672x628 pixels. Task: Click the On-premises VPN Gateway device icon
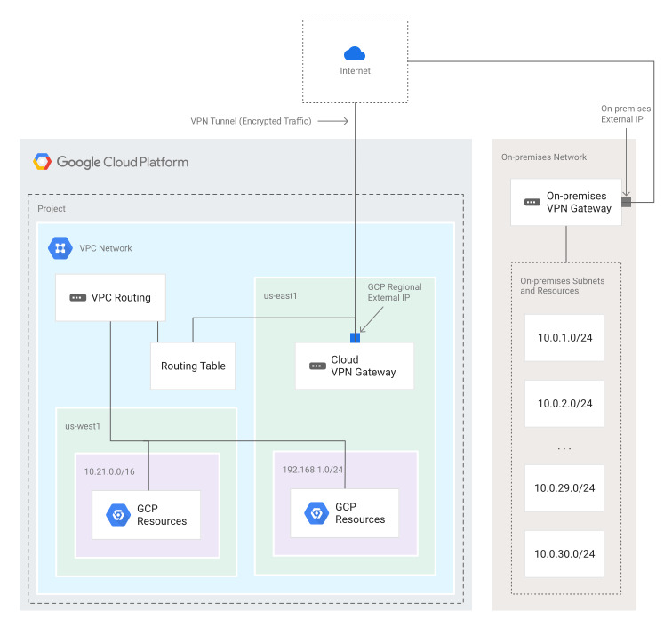(532, 202)
